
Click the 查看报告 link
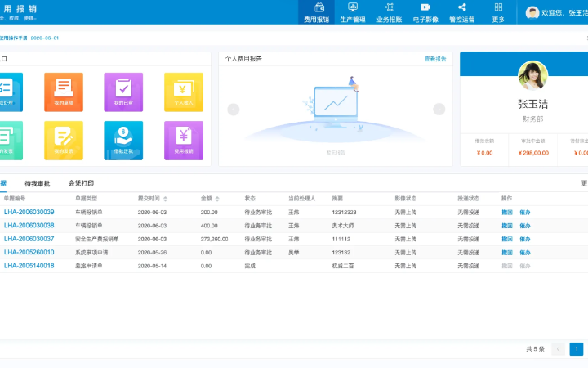coord(435,59)
